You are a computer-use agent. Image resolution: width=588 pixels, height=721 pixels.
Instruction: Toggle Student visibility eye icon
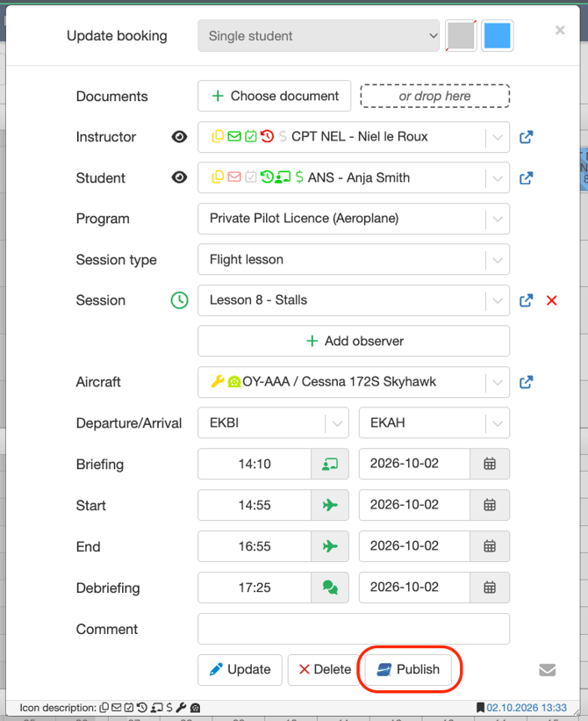(x=179, y=177)
